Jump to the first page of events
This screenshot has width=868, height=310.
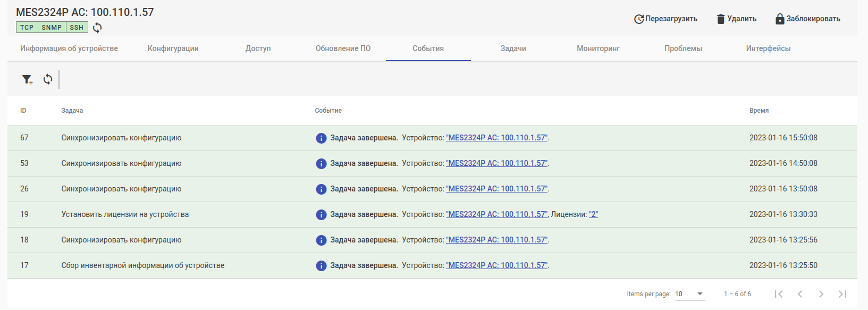pyautogui.click(x=779, y=294)
